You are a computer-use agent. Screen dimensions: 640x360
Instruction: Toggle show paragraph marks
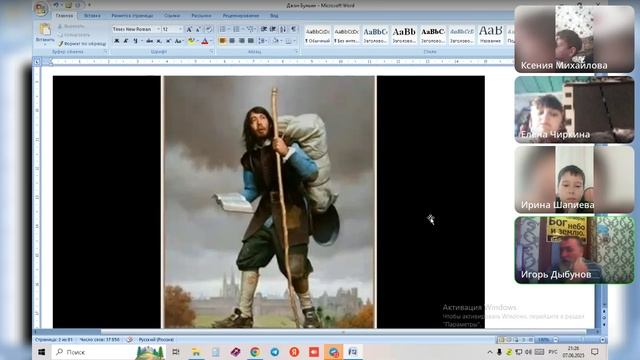[x=293, y=29]
